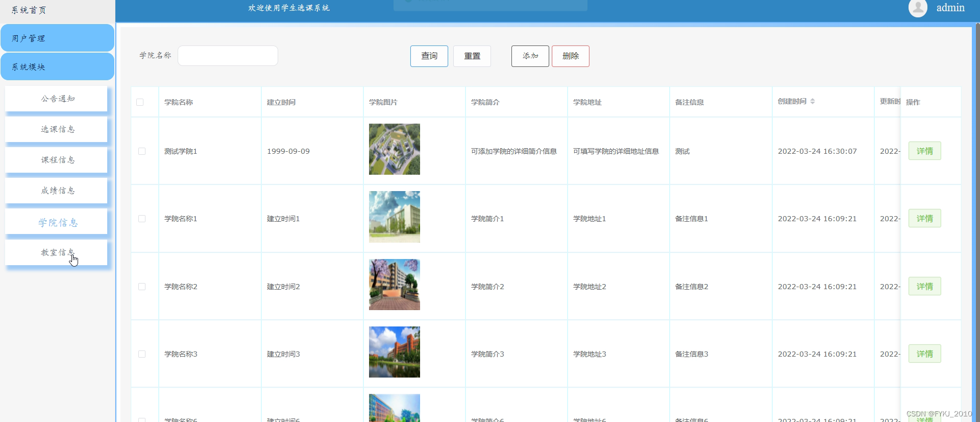Screen dimensions: 980x422
Task: View 详情 for 测试学院1
Action: (925, 151)
